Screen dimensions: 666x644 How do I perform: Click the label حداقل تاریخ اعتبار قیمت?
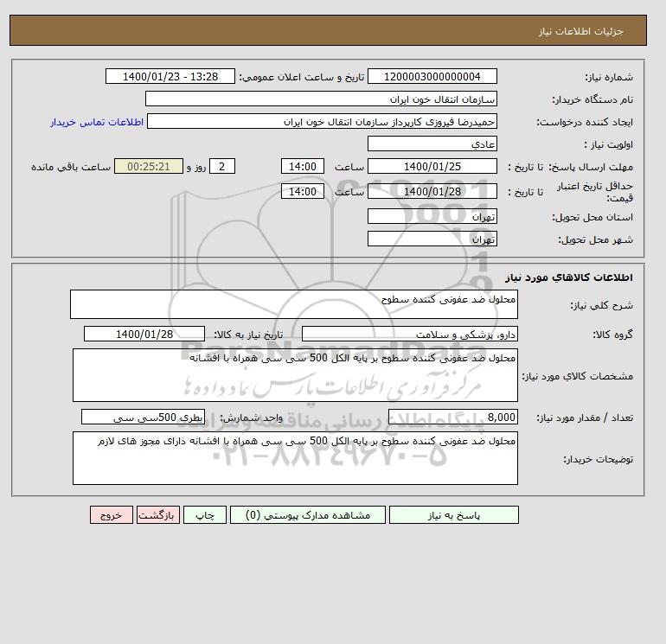tap(595, 192)
